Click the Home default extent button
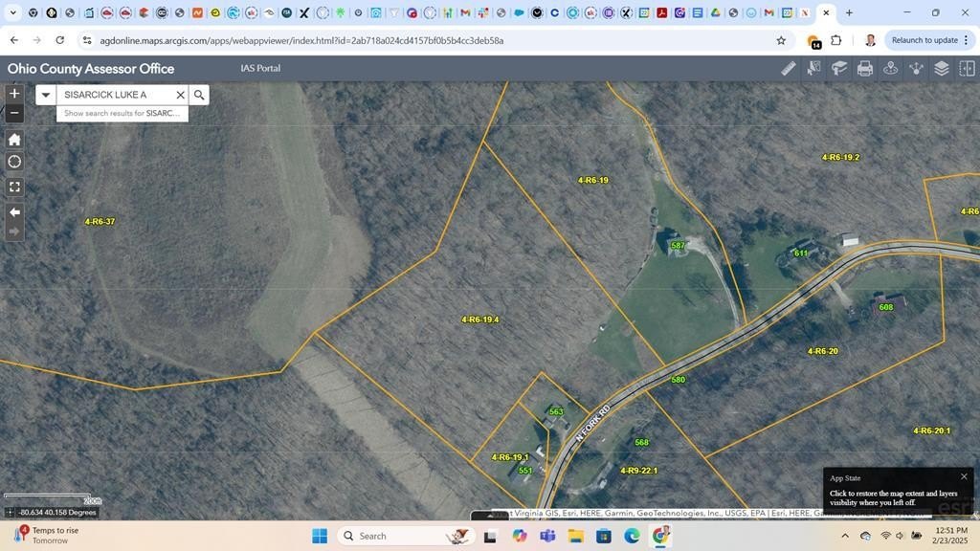The image size is (980, 551). point(14,139)
